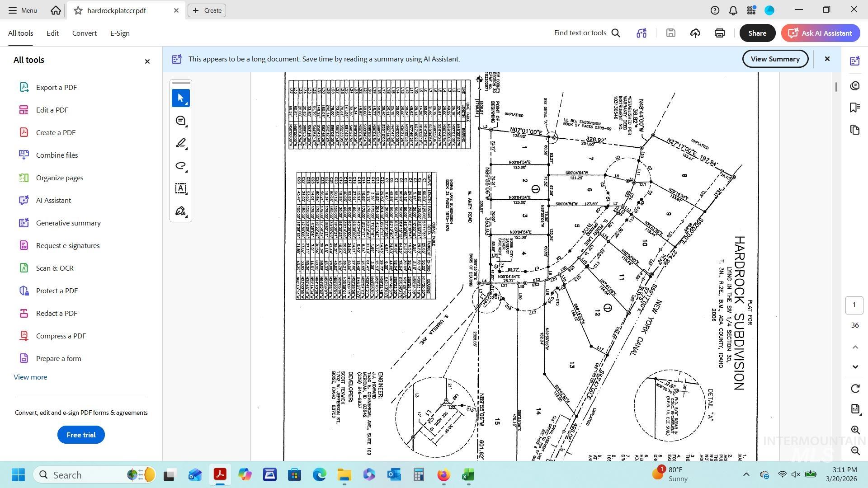Pick the freehand Draw tool
Viewport: 868px width, 488px height.
click(180, 166)
